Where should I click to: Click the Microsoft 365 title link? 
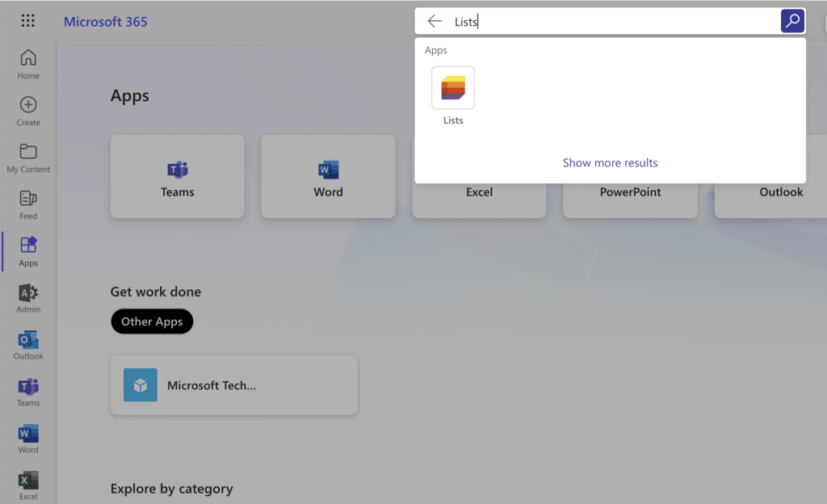[x=106, y=22]
